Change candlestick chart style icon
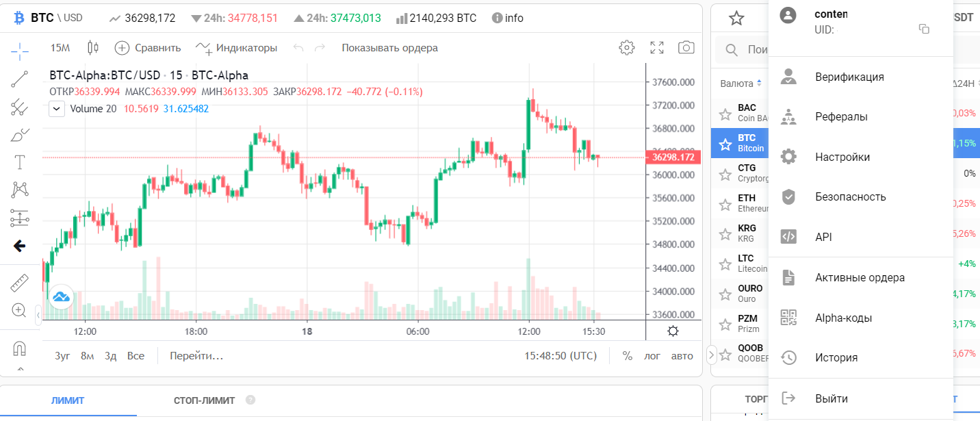Viewport: 980px width, 421px height. pyautogui.click(x=93, y=48)
